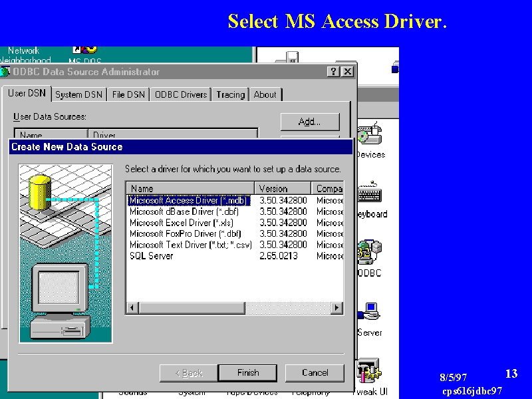Select Microsoft Access Driver (*.mdb)

(x=190, y=201)
